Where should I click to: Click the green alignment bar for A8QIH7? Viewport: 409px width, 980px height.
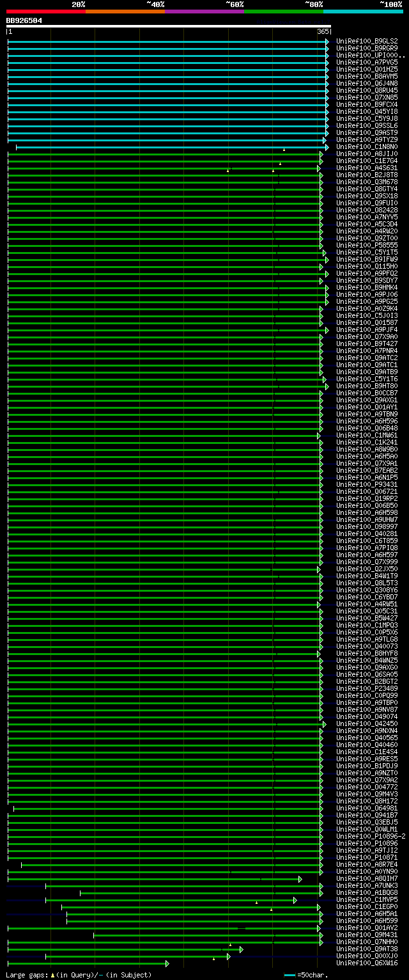pyautogui.click(x=155, y=879)
